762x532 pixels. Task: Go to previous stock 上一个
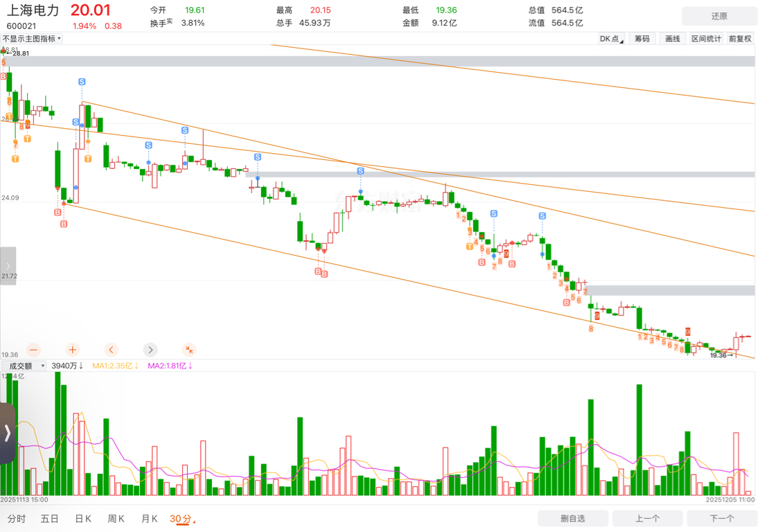click(647, 518)
